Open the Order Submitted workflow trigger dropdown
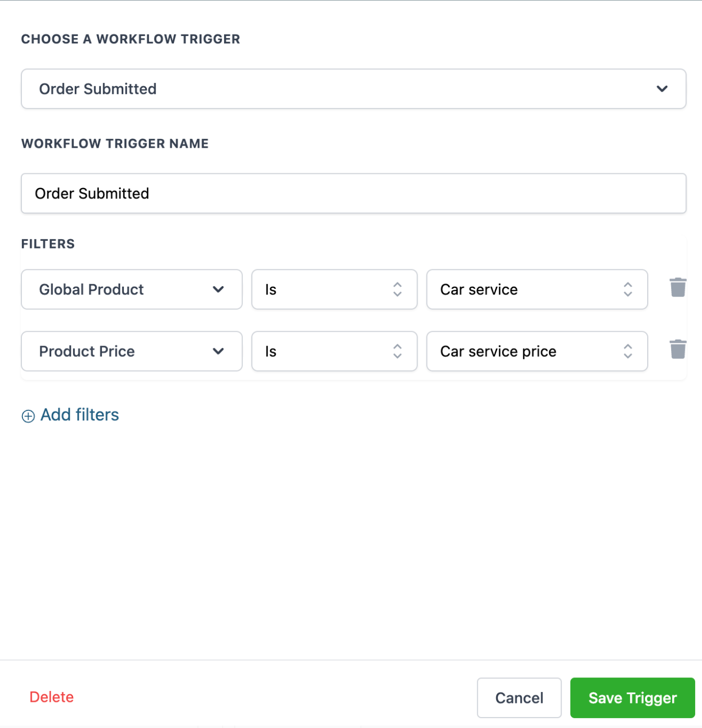 click(353, 89)
